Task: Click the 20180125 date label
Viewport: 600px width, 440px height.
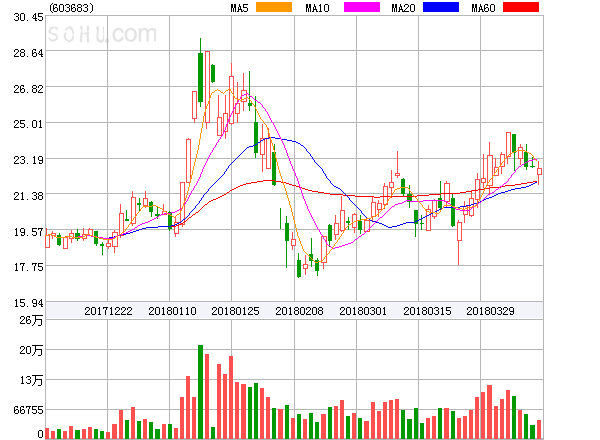Action: coord(235,311)
